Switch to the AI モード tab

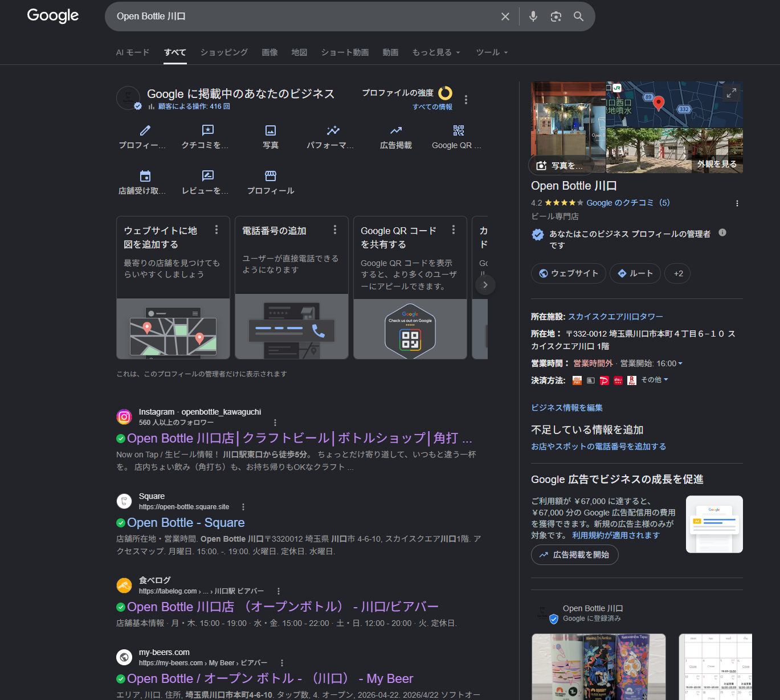(133, 52)
